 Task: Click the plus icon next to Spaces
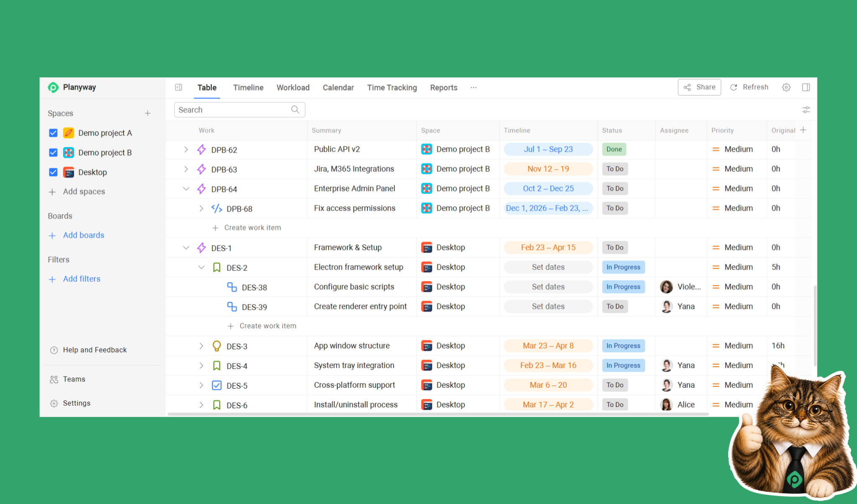(148, 113)
